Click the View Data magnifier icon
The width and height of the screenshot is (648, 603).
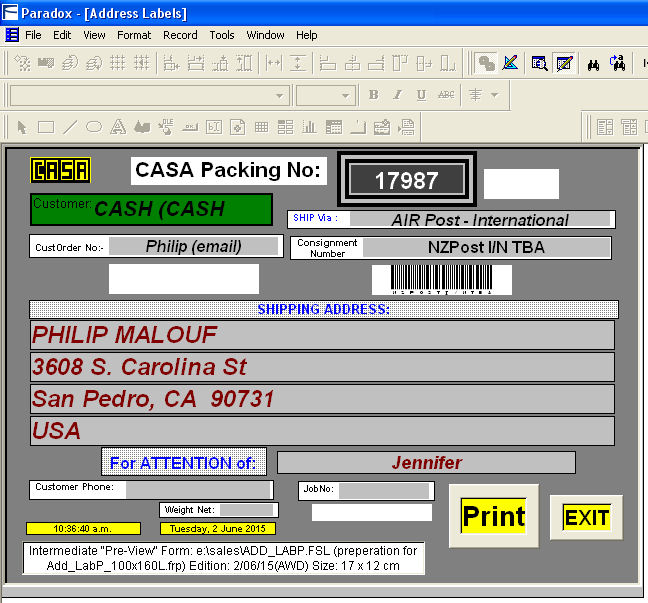point(539,63)
